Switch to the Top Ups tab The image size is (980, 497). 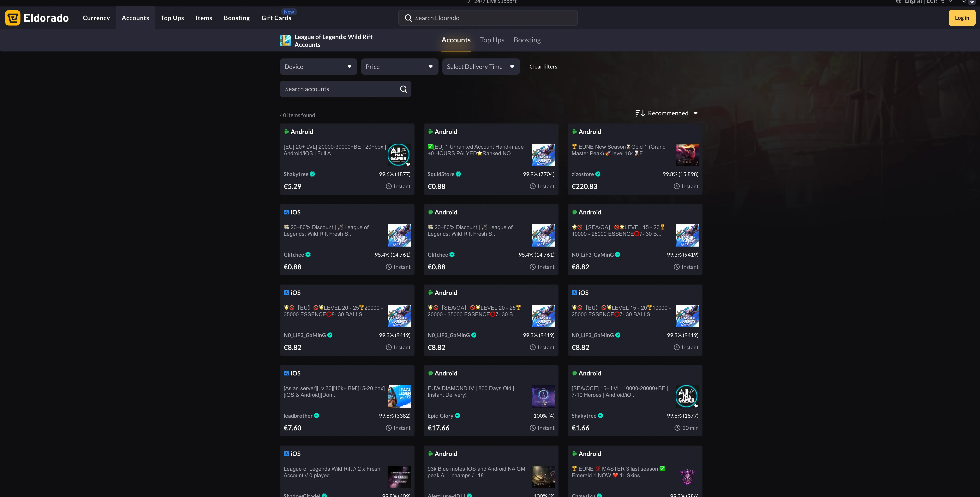[x=492, y=40]
